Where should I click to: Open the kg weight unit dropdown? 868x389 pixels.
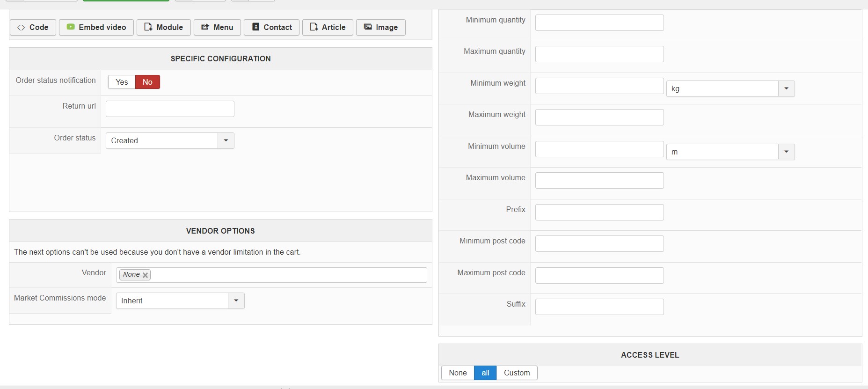786,88
